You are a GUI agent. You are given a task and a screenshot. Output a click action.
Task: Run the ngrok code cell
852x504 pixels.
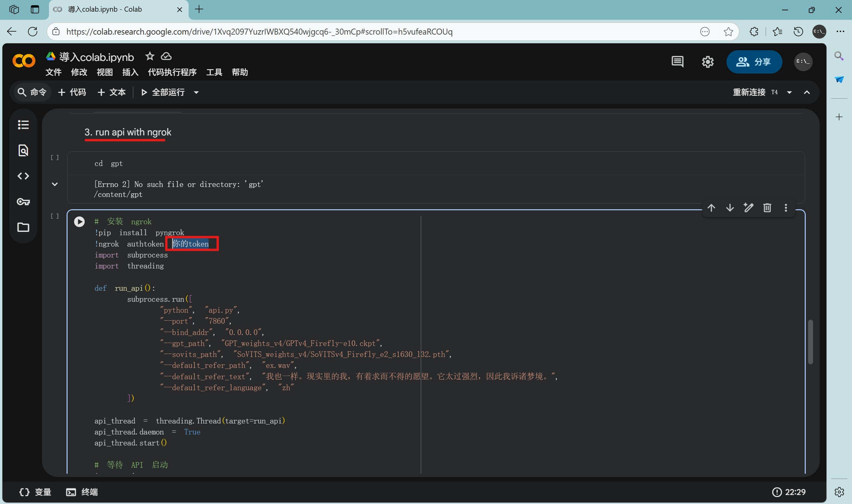[79, 222]
